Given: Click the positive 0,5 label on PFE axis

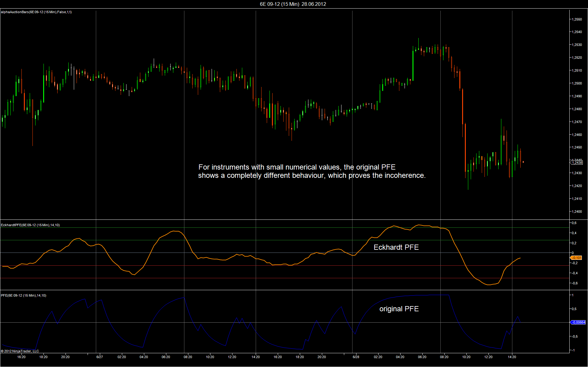Looking at the screenshot, I should click(574, 309).
